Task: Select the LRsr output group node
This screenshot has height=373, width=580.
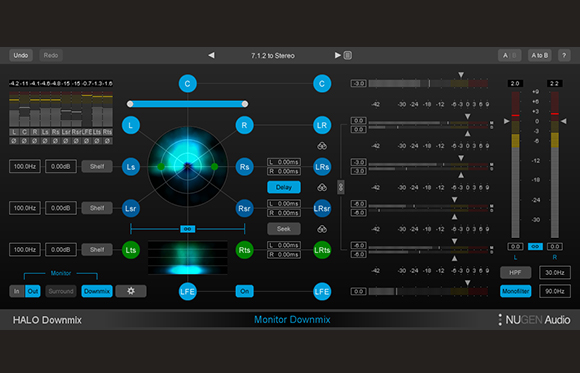Action: pos(322,208)
